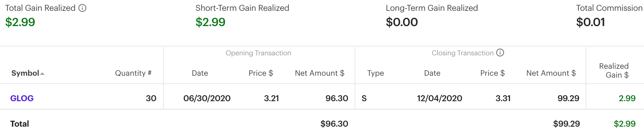Click the sort arrow beside the Symbol header
The width and height of the screenshot is (644, 133).
coord(43,74)
